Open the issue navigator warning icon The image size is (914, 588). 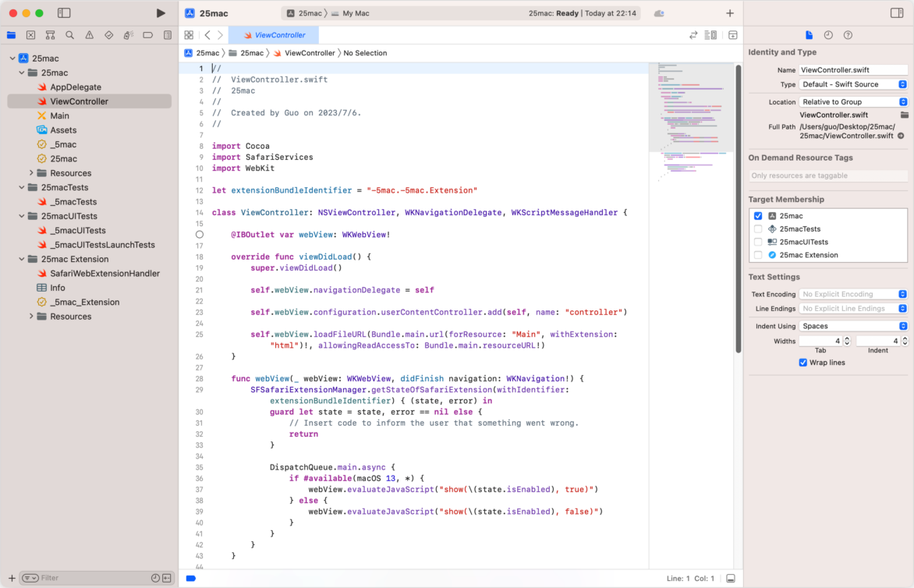(89, 35)
